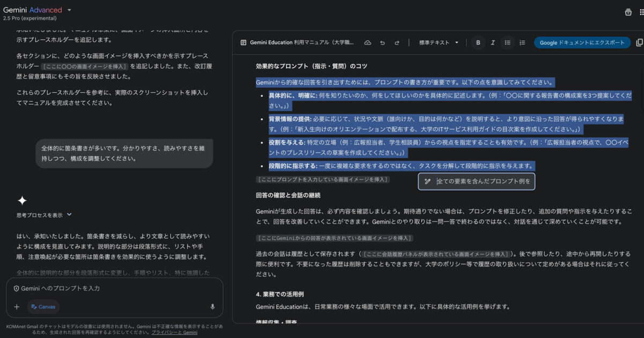Image resolution: width=644 pixels, height=338 pixels.
Task: Undo the last document edit
Action: pos(382,43)
